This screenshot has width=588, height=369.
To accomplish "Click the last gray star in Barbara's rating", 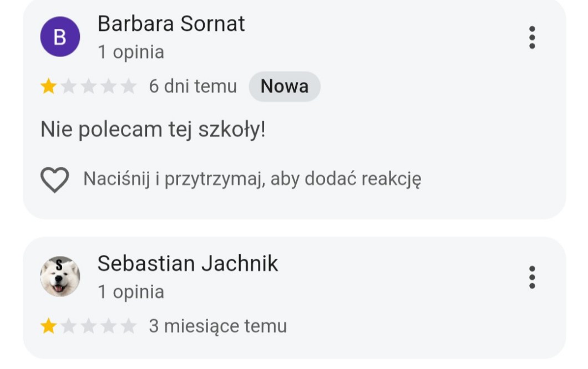I will point(128,86).
